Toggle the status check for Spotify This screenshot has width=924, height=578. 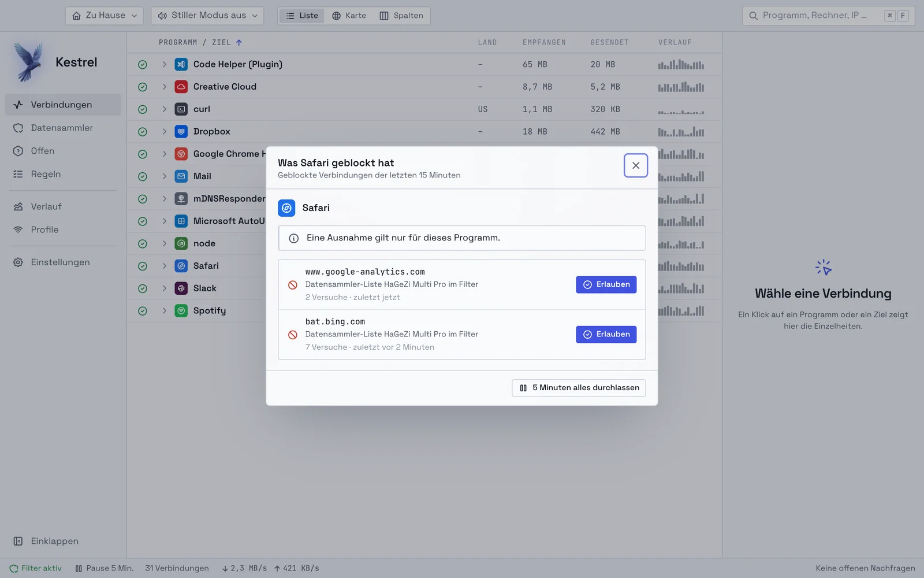click(x=143, y=311)
